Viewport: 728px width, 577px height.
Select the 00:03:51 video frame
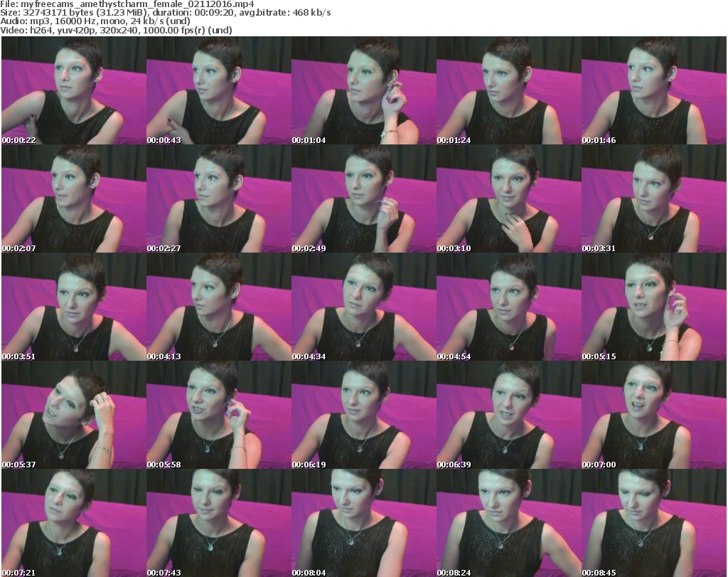click(x=74, y=307)
